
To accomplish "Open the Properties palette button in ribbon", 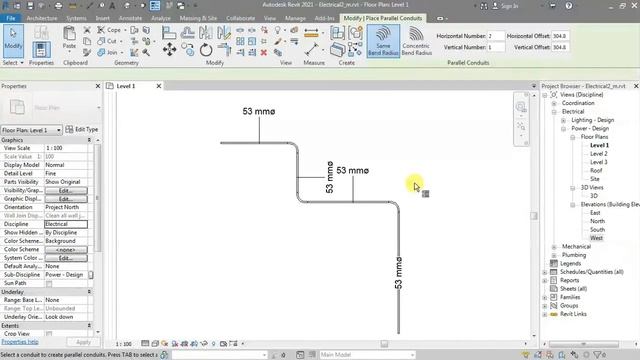I will click(41, 50).
